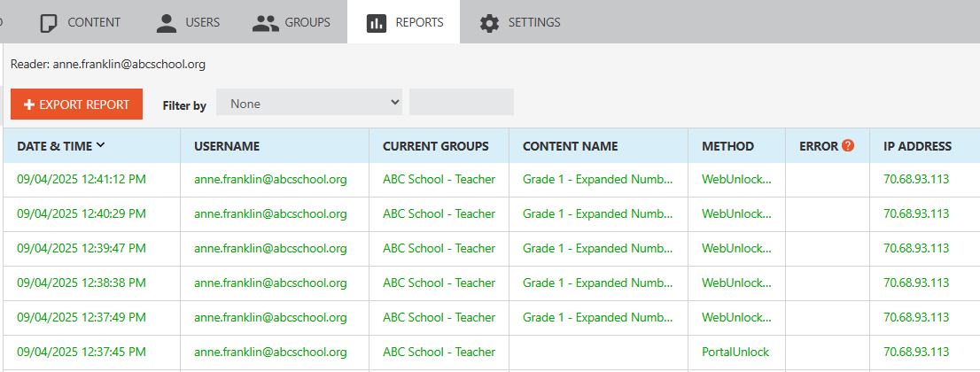Screen dimensions: 980x372
Task: Switch to the Users tab
Action: pos(188,22)
